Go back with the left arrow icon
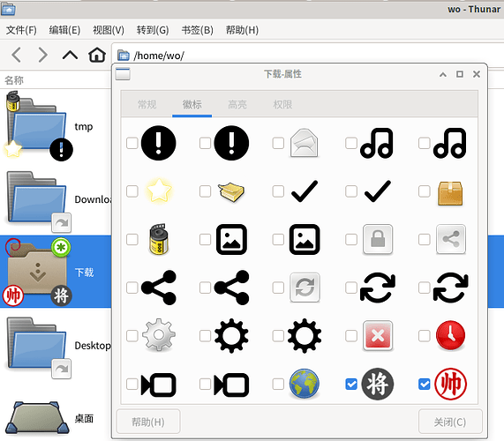 click(17, 55)
